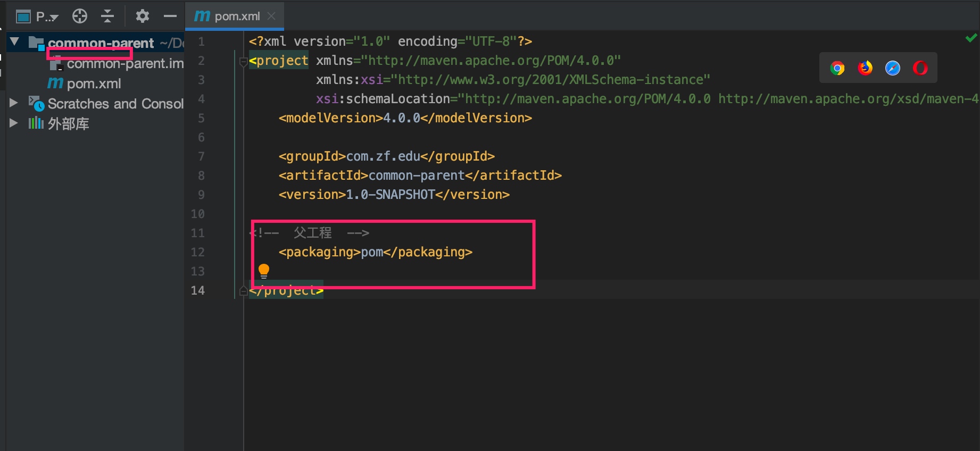Screen dimensions: 980x451
Task: Click the fold marker at line 14
Action: pyautogui.click(x=243, y=291)
